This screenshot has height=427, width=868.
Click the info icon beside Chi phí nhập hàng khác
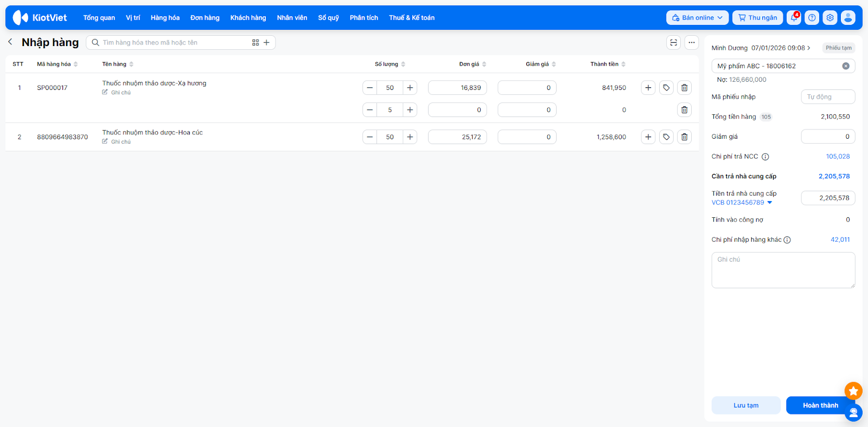[787, 240]
